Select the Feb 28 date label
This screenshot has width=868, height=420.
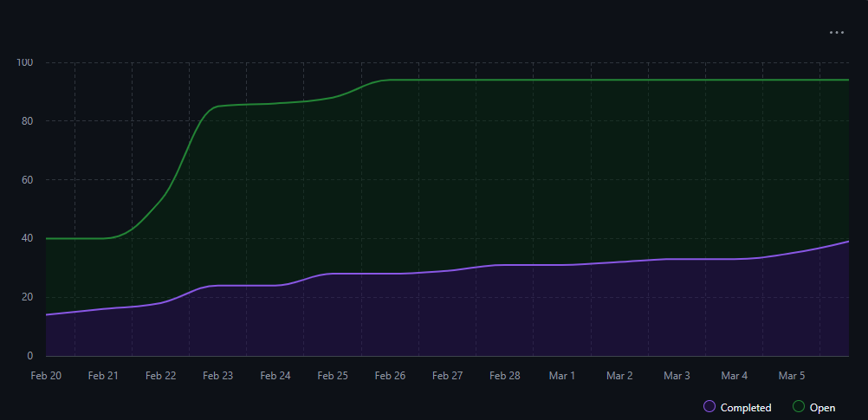(x=504, y=376)
